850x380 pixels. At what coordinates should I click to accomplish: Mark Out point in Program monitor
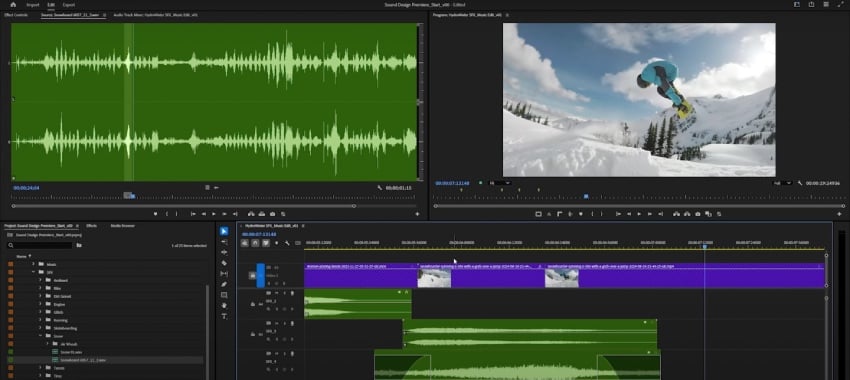click(x=602, y=214)
